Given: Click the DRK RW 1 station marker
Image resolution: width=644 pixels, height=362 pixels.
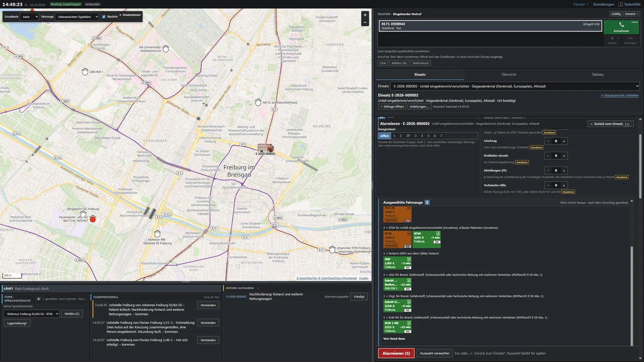Looking at the screenshot, I should [85, 71].
